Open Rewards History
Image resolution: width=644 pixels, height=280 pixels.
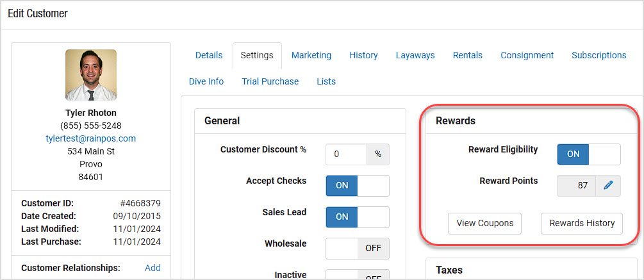coord(582,224)
